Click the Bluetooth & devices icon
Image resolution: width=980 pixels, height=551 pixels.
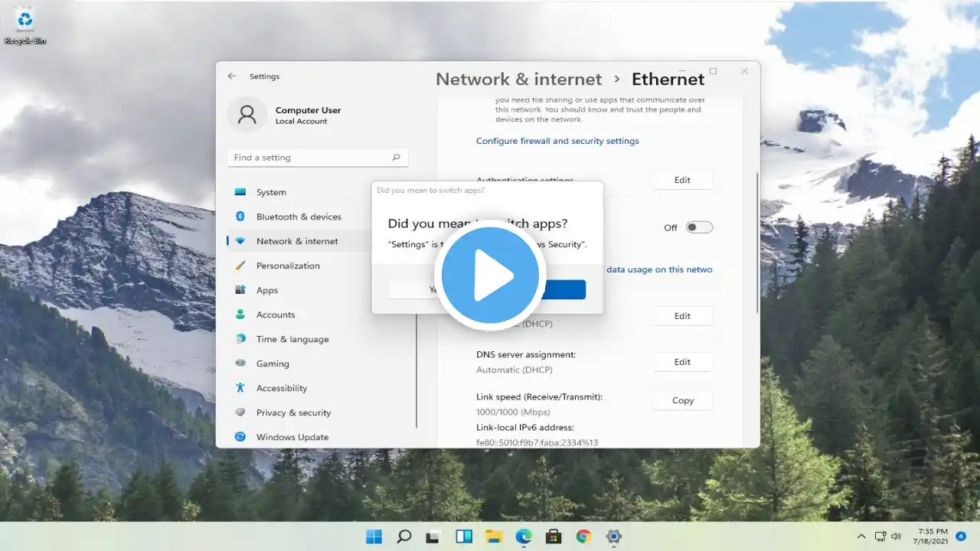point(240,217)
